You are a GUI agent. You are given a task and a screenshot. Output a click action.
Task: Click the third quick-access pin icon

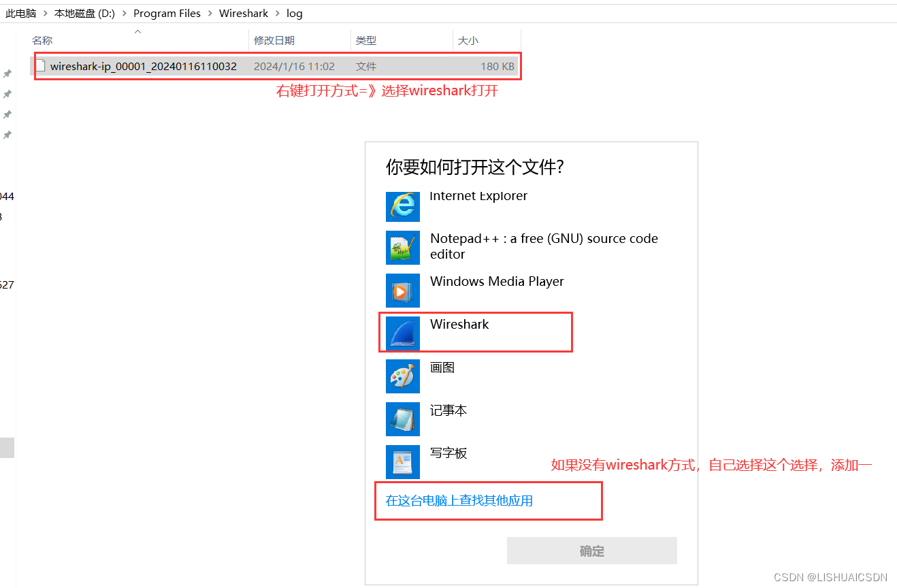[7, 114]
